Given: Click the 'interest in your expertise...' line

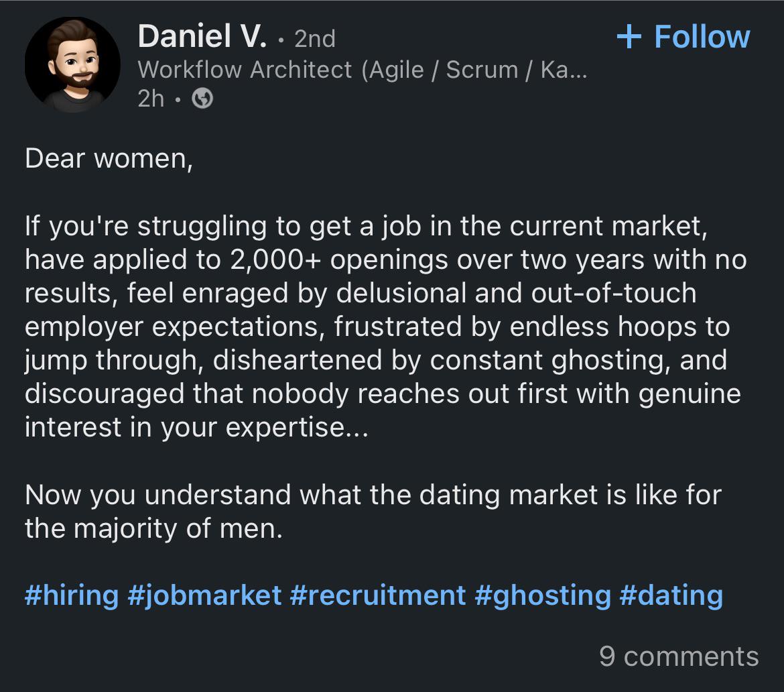Looking at the screenshot, I should coord(196,427).
